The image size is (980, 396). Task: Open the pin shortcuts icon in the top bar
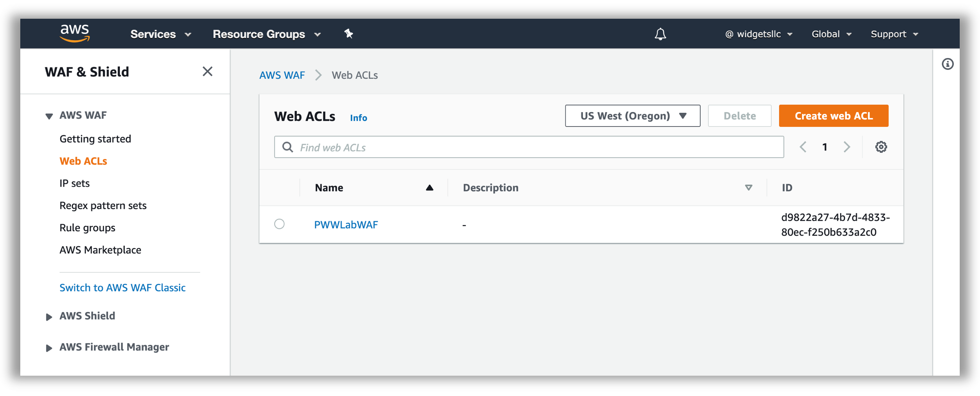[348, 34]
